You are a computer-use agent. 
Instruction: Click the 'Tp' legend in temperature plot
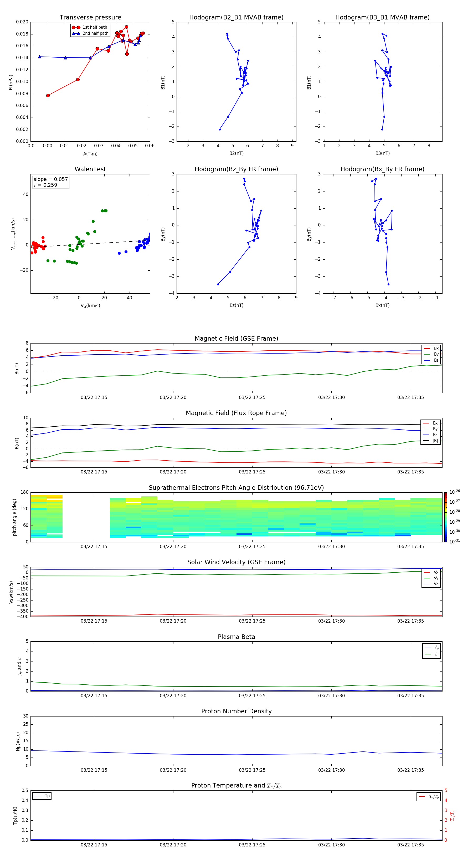click(42, 796)
